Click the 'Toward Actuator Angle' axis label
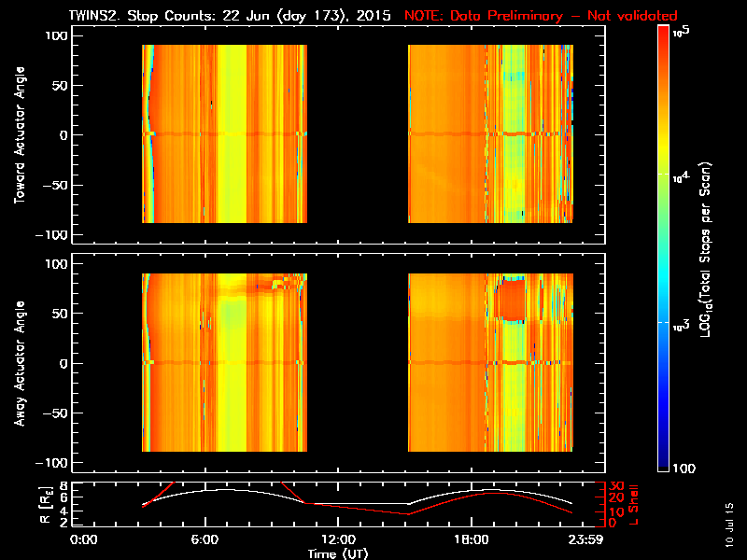 point(18,134)
